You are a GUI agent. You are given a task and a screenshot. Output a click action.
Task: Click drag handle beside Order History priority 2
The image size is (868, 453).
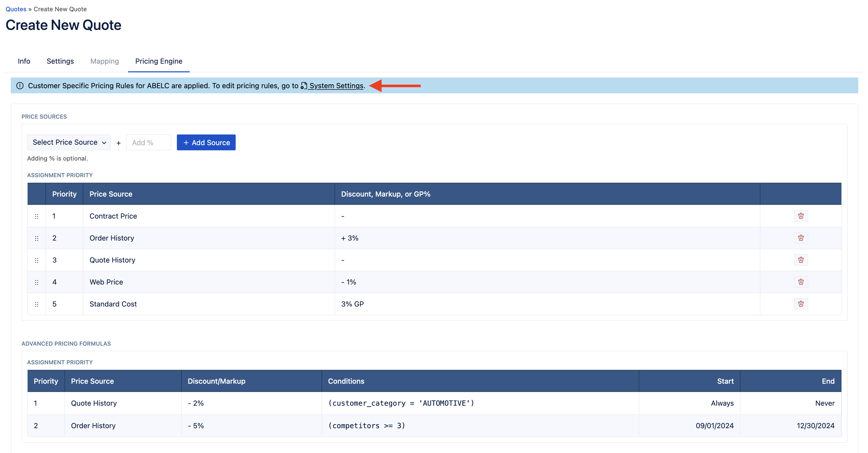(37, 238)
